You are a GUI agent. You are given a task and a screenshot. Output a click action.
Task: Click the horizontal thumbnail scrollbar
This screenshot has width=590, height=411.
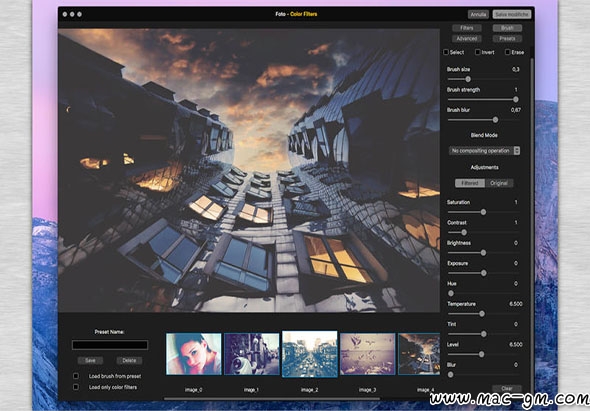point(272,399)
